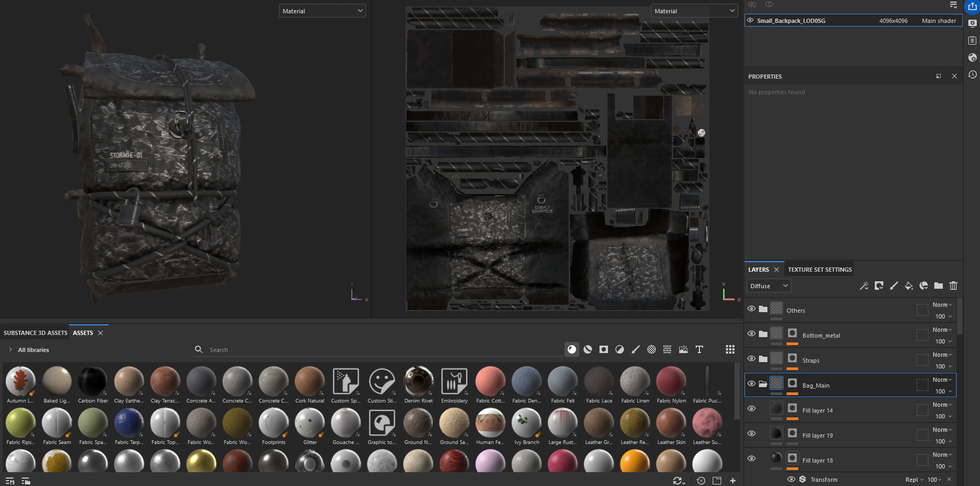Open the Repl blend dropdown on Transform
The image size is (980, 486).
[915, 480]
